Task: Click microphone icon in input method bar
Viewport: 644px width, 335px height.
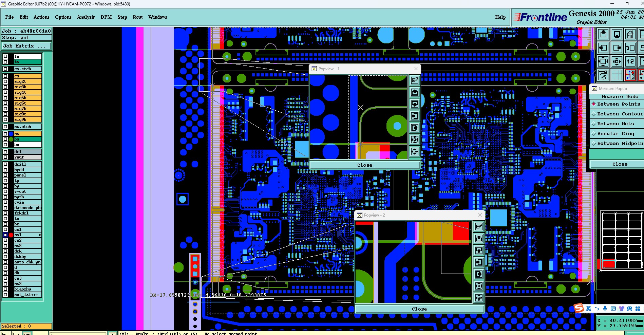Action: point(605,309)
